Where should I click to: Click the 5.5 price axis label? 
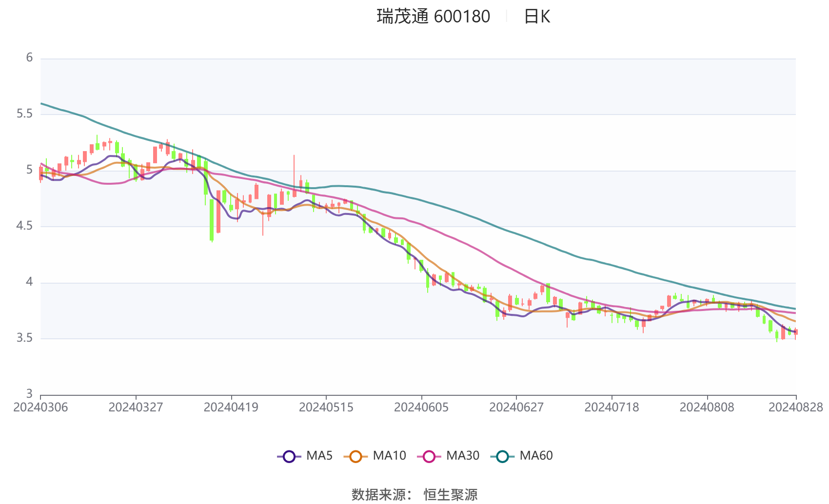point(24,114)
